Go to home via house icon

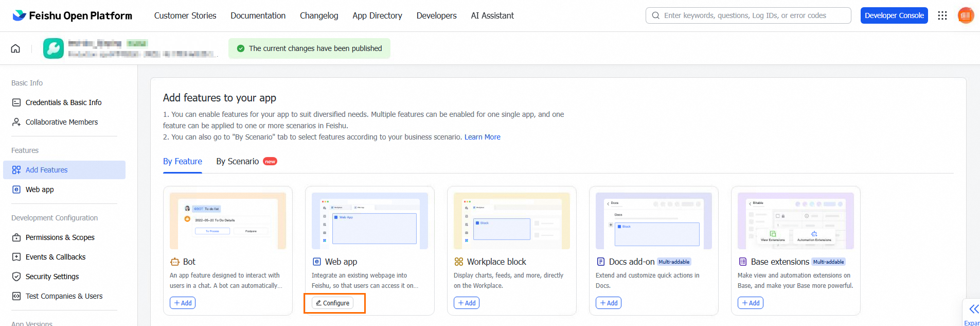(x=15, y=48)
